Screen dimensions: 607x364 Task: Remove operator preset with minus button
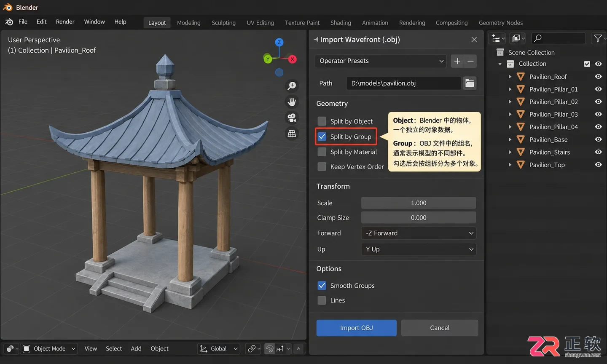coord(470,61)
